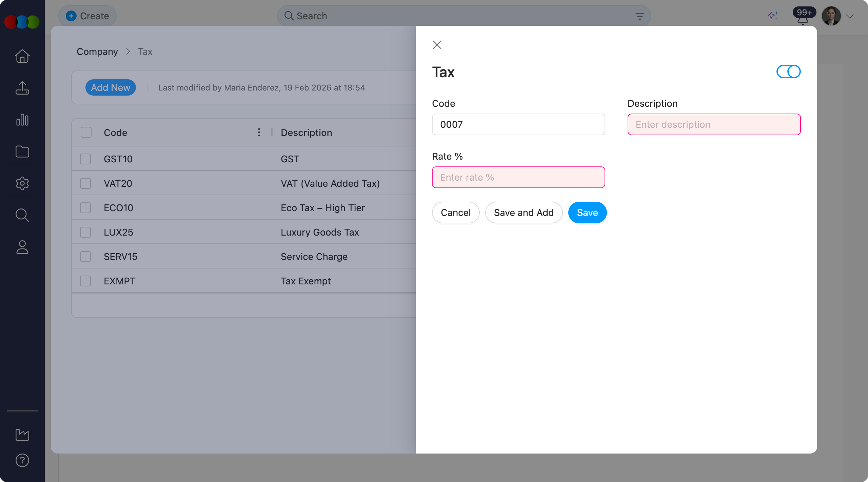Viewport: 868px width, 482px height.
Task: Click the AI sparkle icon in the top bar
Action: coord(773,16)
